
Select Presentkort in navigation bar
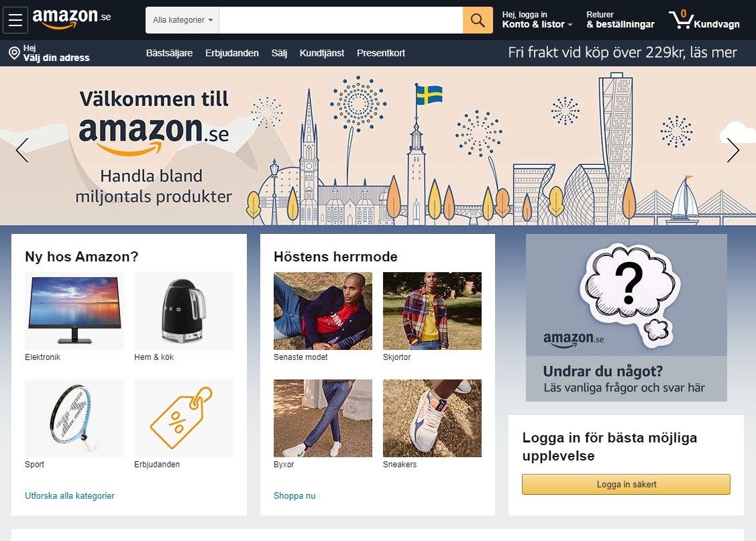[381, 53]
